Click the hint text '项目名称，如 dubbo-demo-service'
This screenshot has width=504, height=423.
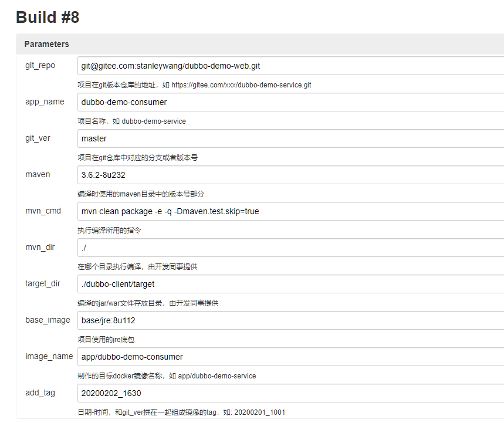coord(132,121)
